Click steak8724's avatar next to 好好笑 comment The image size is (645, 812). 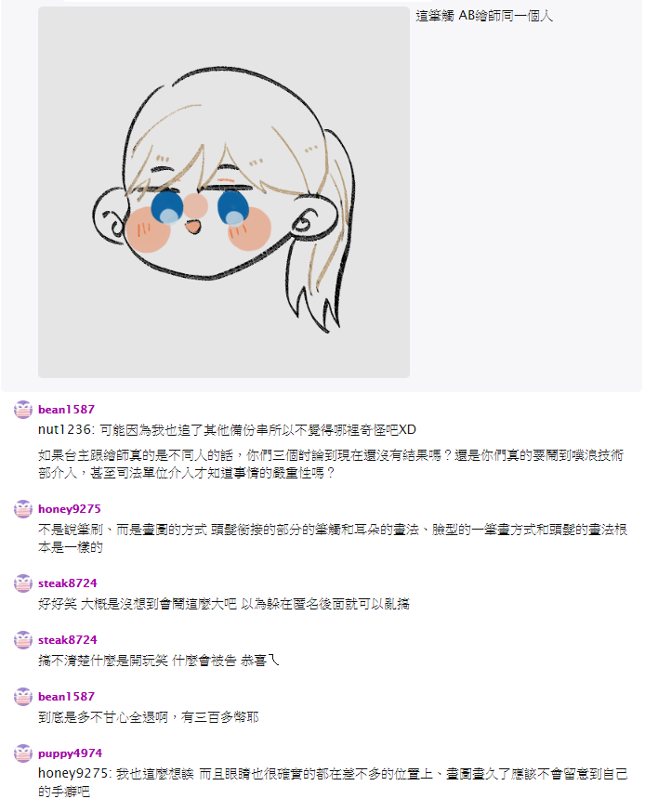pyautogui.click(x=23, y=583)
